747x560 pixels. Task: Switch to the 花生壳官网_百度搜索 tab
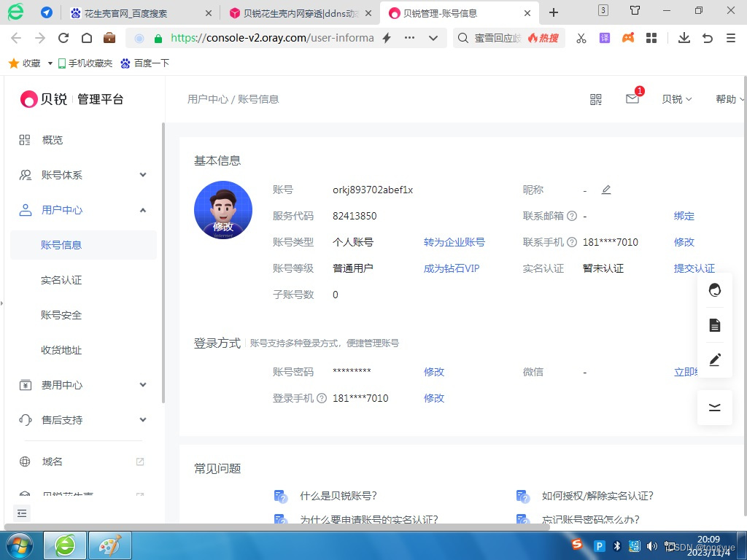pyautogui.click(x=124, y=12)
